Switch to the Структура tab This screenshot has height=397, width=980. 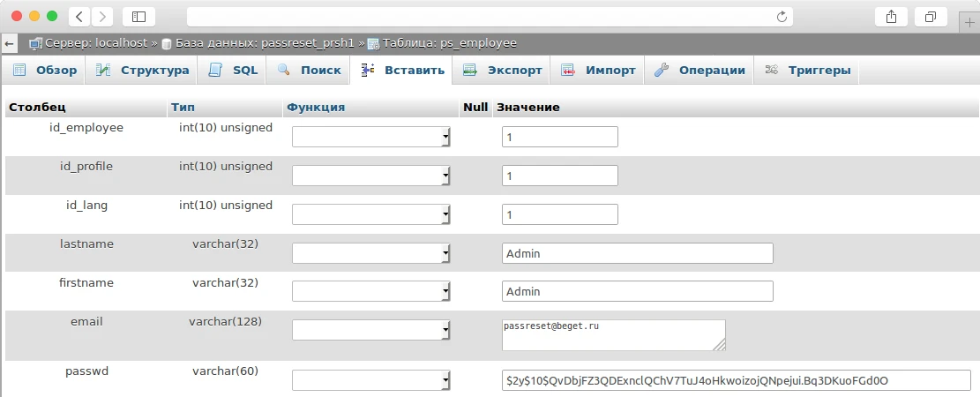(x=143, y=71)
